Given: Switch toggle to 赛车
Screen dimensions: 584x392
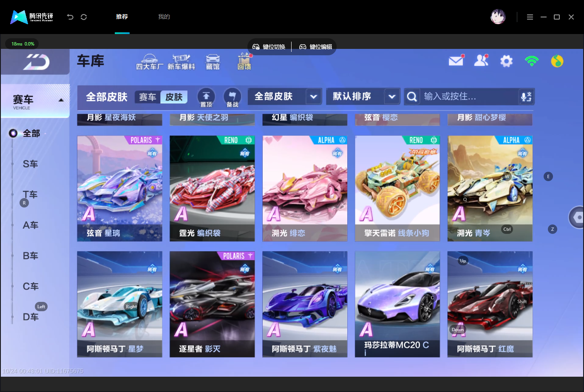Looking at the screenshot, I should pyautogui.click(x=147, y=97).
